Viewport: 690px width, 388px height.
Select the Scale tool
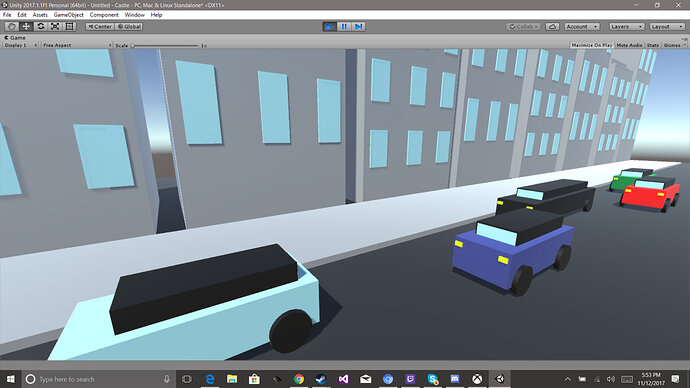click(55, 26)
